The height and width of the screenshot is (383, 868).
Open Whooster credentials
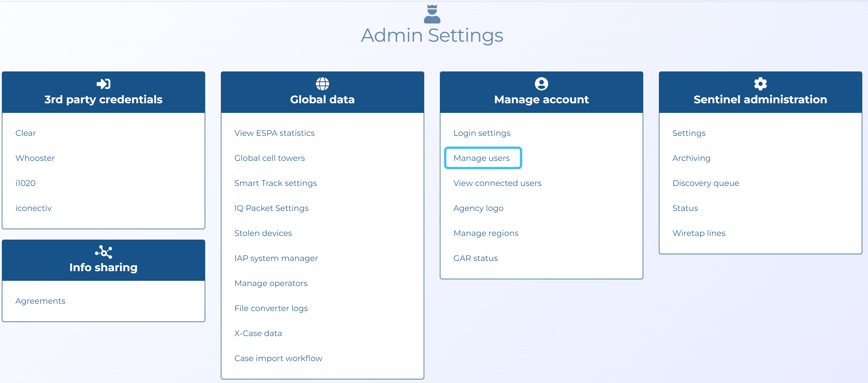click(x=35, y=158)
